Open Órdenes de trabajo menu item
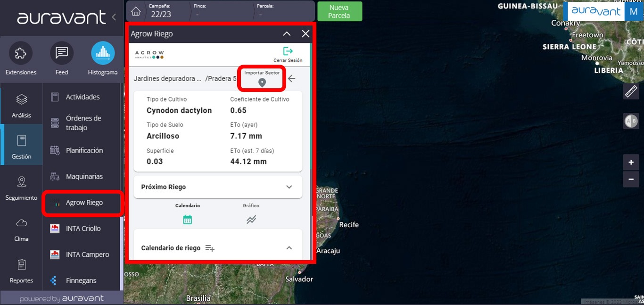Screen dimensions: 644x305 point(83,123)
